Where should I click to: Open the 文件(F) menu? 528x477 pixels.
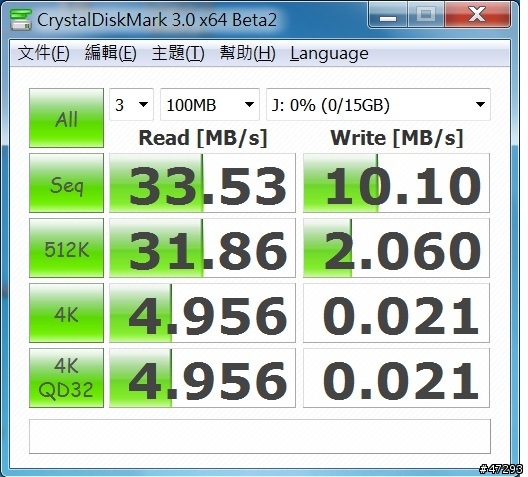43,53
